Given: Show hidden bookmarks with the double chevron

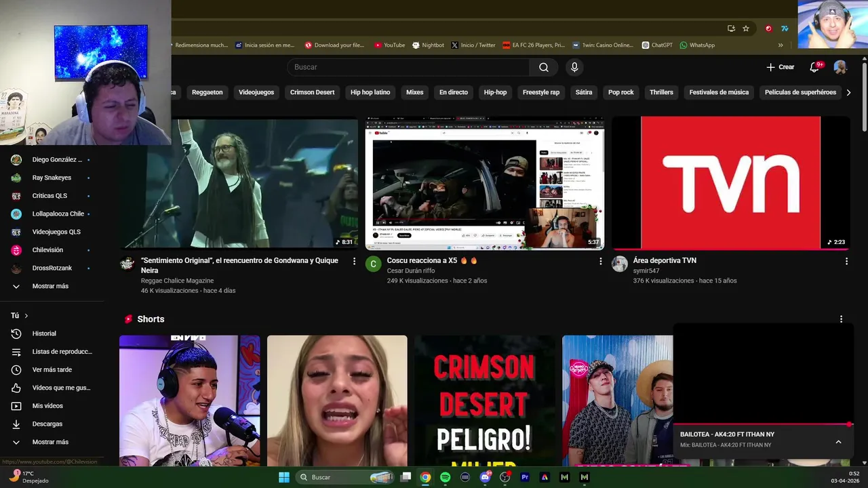Looking at the screenshot, I should click(781, 45).
